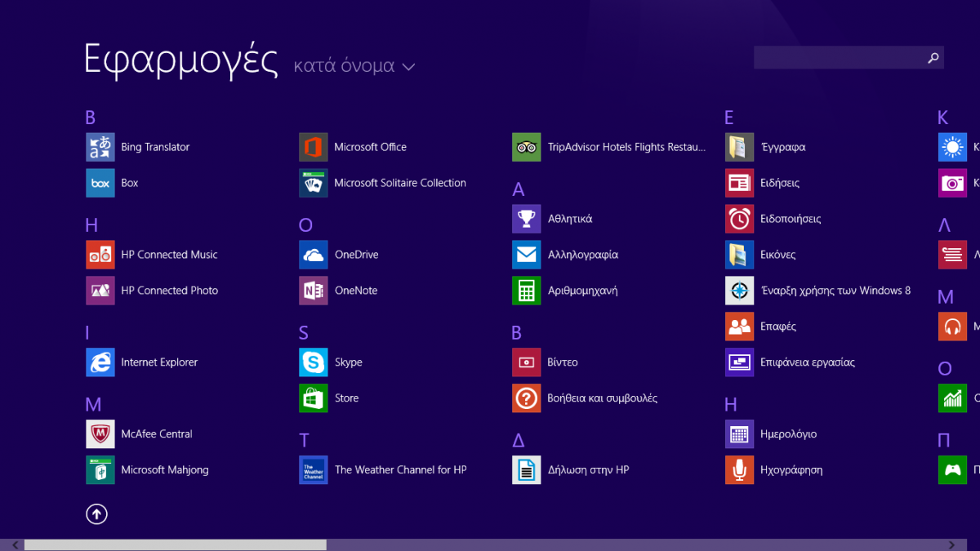
Task: Launch Ειδήσεις news icon
Action: 740,183
